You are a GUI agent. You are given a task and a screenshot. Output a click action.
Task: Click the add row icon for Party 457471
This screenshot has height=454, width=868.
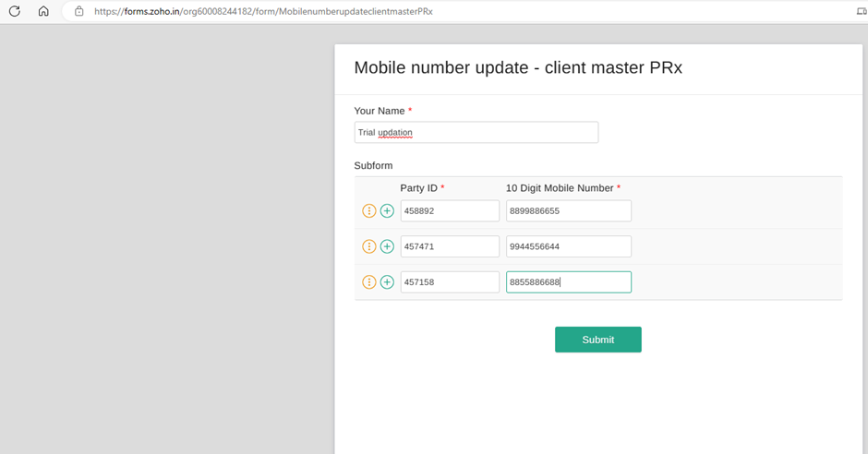(x=387, y=246)
